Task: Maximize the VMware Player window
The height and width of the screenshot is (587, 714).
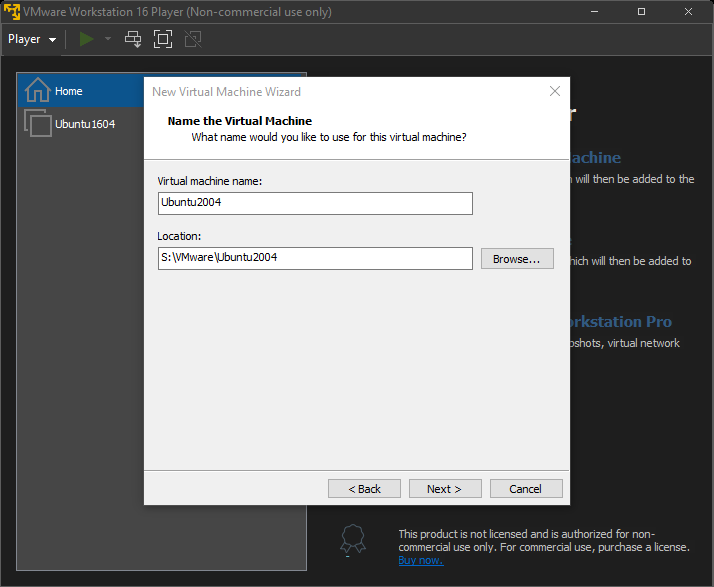Action: 641,11
